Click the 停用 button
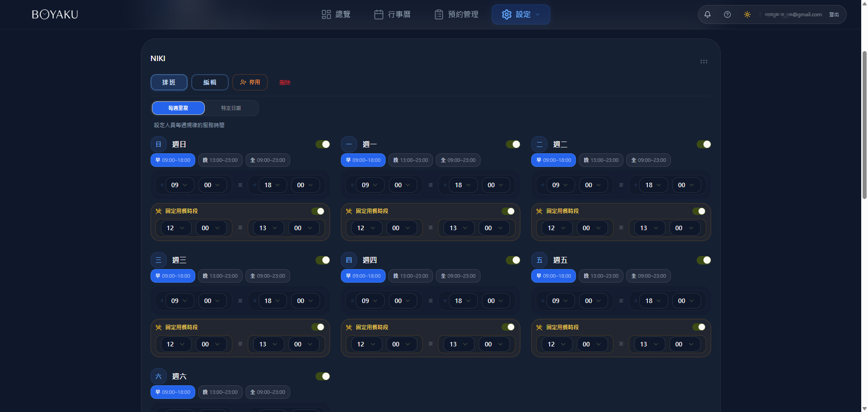 point(250,82)
